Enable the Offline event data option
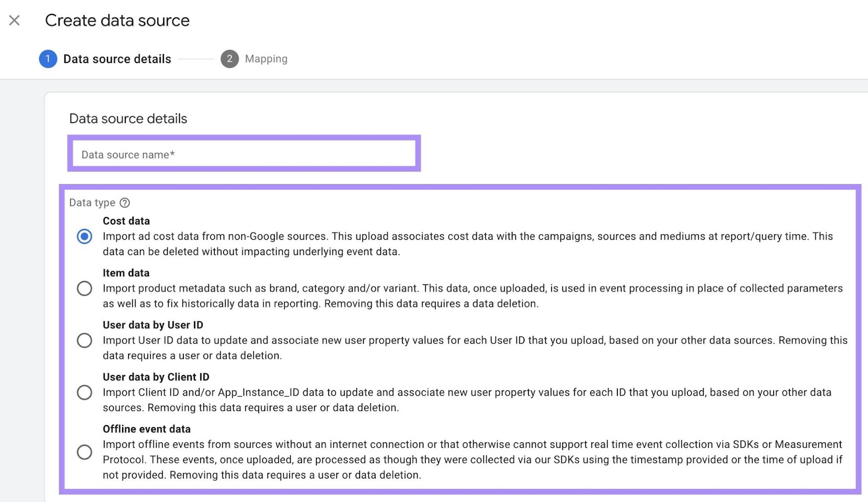 click(85, 452)
